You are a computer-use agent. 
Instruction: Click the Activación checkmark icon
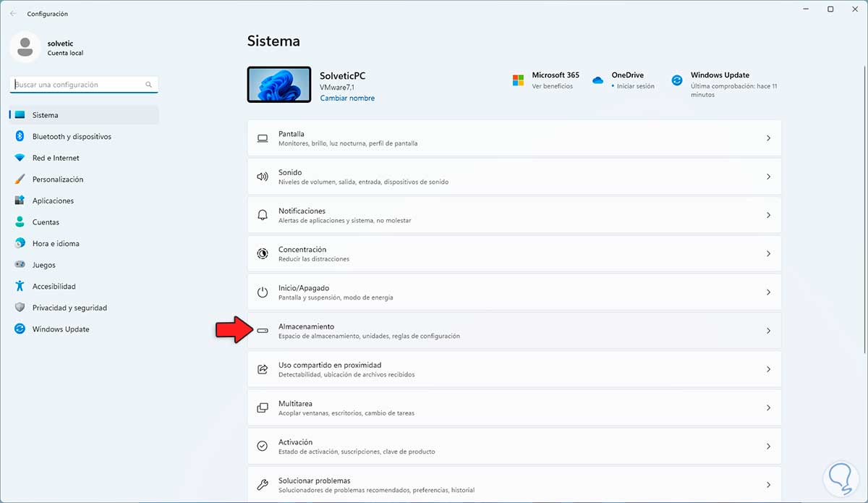tap(263, 446)
